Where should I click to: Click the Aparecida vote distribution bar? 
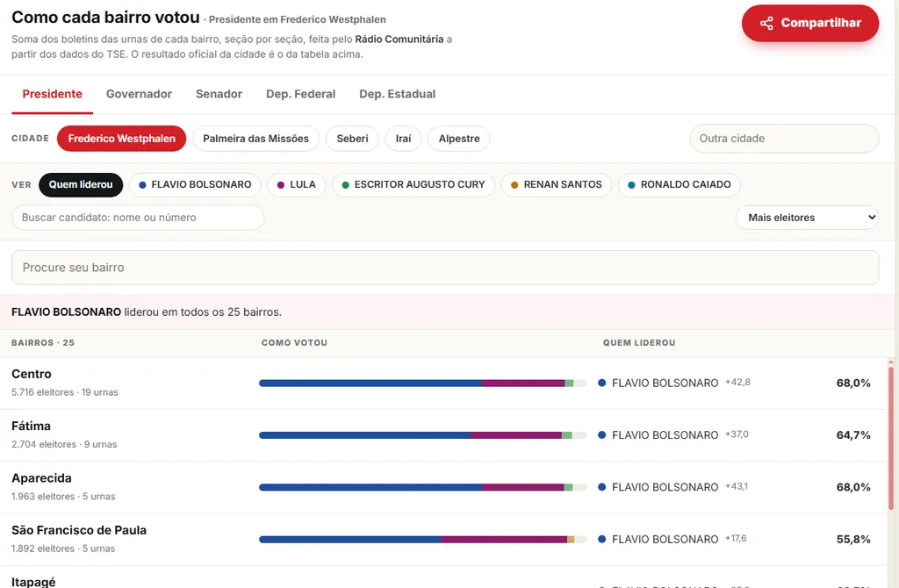pyautogui.click(x=423, y=488)
